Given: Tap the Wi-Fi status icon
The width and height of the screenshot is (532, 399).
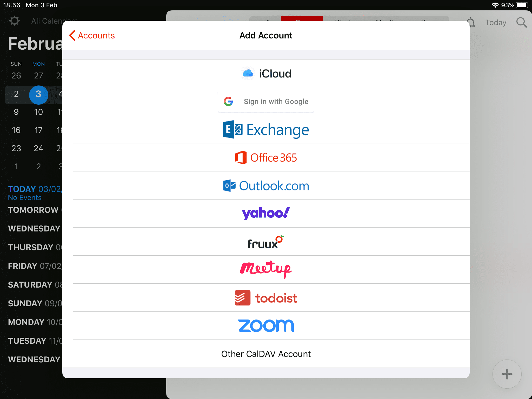Looking at the screenshot, I should click(495, 5).
